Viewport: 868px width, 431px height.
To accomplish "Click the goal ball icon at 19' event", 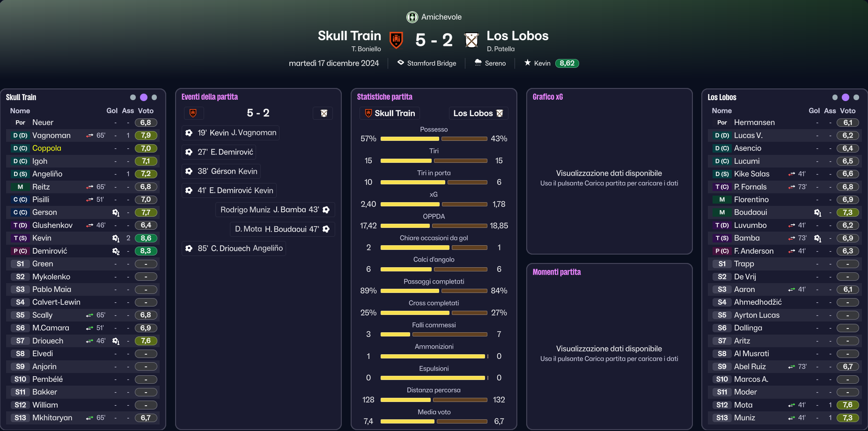I will tap(189, 133).
